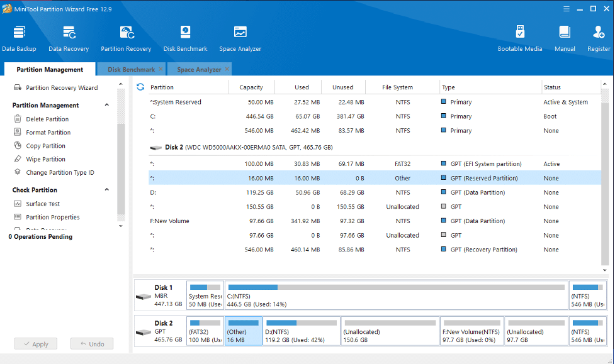615x364 pixels.
Task: Select the 150.55 GB Unallocated row
Action: pos(375,206)
